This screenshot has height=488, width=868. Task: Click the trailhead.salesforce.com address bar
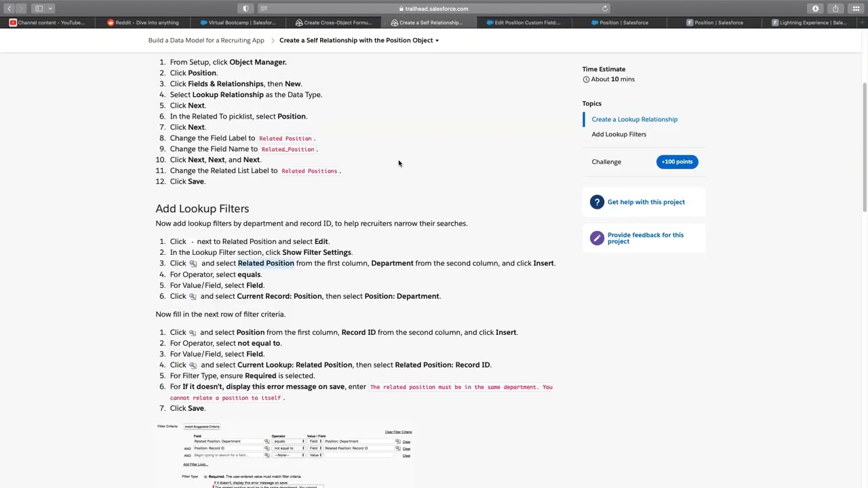coord(434,8)
